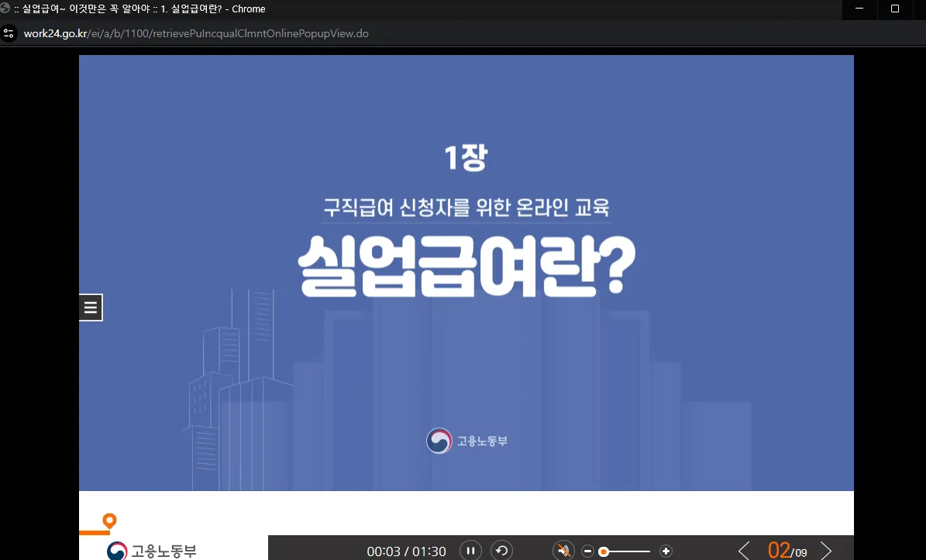Click subtitle 구직급여 신청자를 위한 온라인 교육

pyautogui.click(x=466, y=208)
